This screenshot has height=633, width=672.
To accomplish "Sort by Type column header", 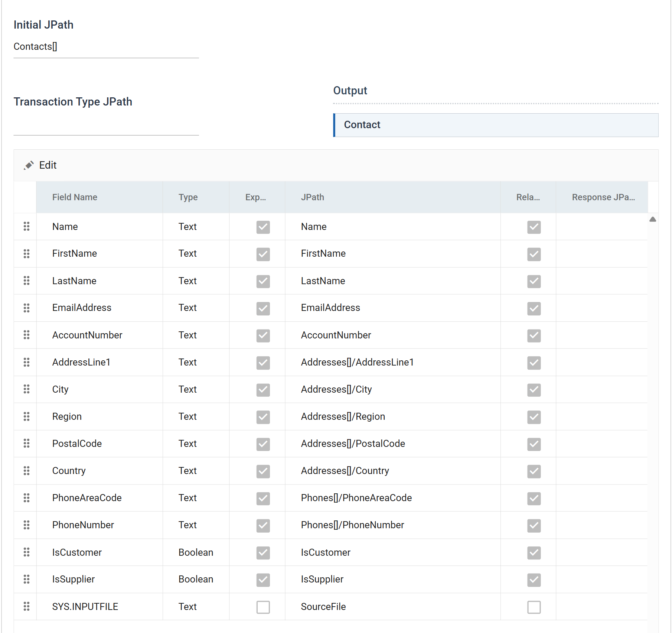I will point(196,197).
